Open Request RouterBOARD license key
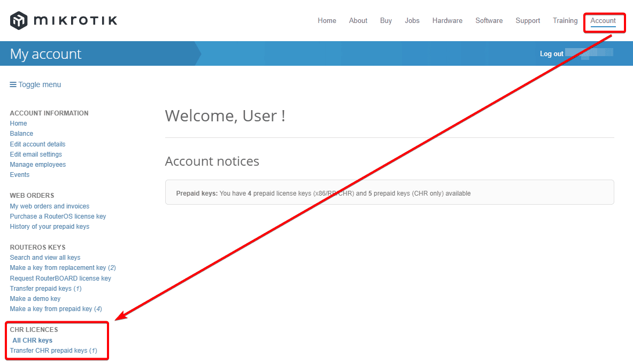633x364 pixels. (x=60, y=278)
